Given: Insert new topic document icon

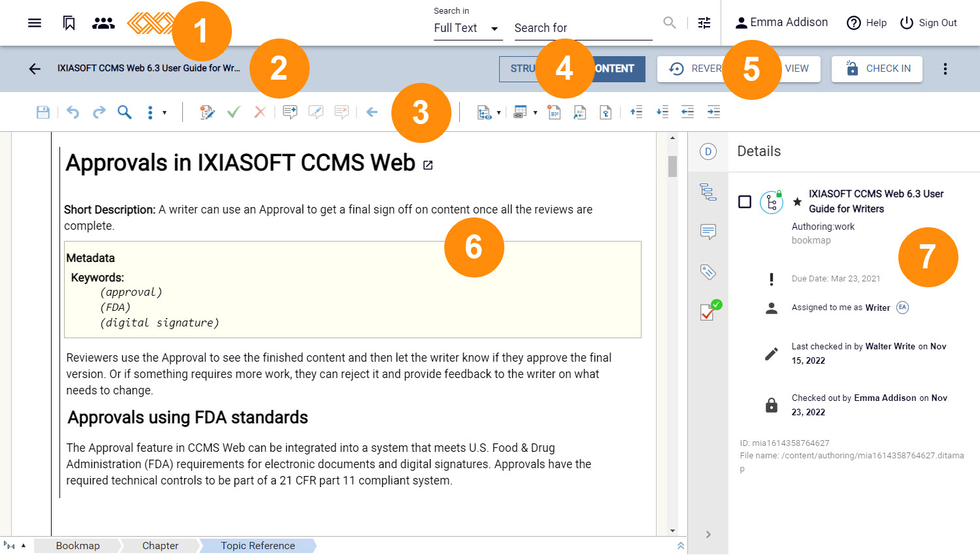Looking at the screenshot, I should tap(554, 112).
